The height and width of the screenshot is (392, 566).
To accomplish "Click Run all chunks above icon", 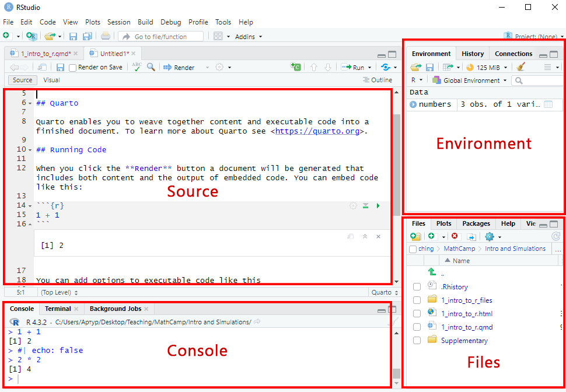I will click(x=365, y=206).
